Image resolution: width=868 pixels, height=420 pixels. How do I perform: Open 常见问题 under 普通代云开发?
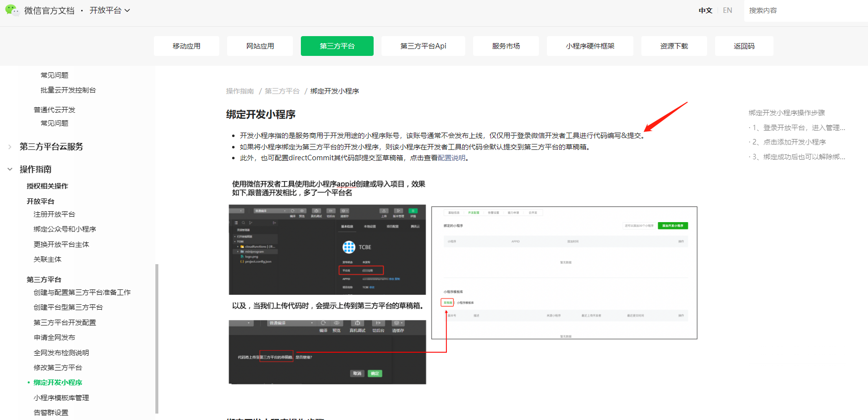point(54,123)
